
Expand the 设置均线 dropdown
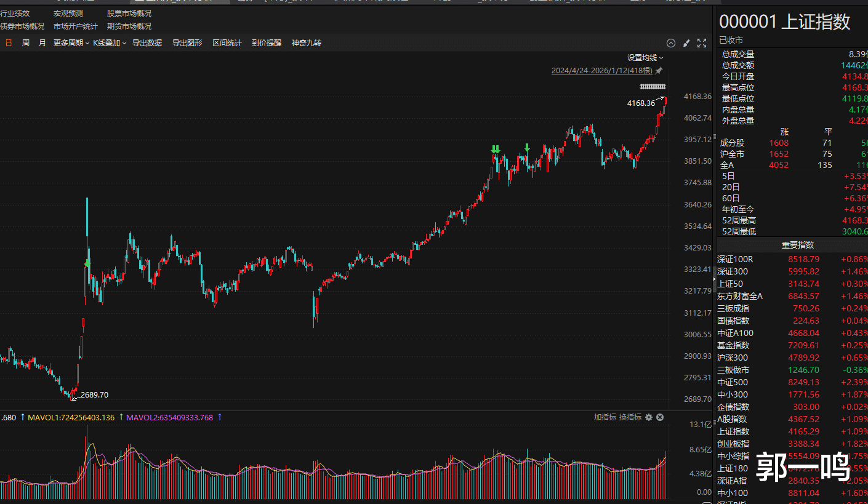[x=645, y=57]
